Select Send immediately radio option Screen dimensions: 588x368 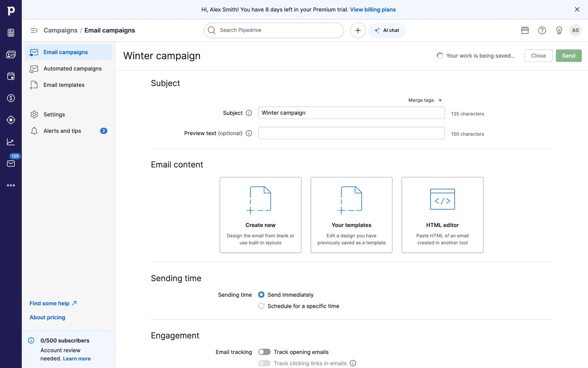coord(261,295)
